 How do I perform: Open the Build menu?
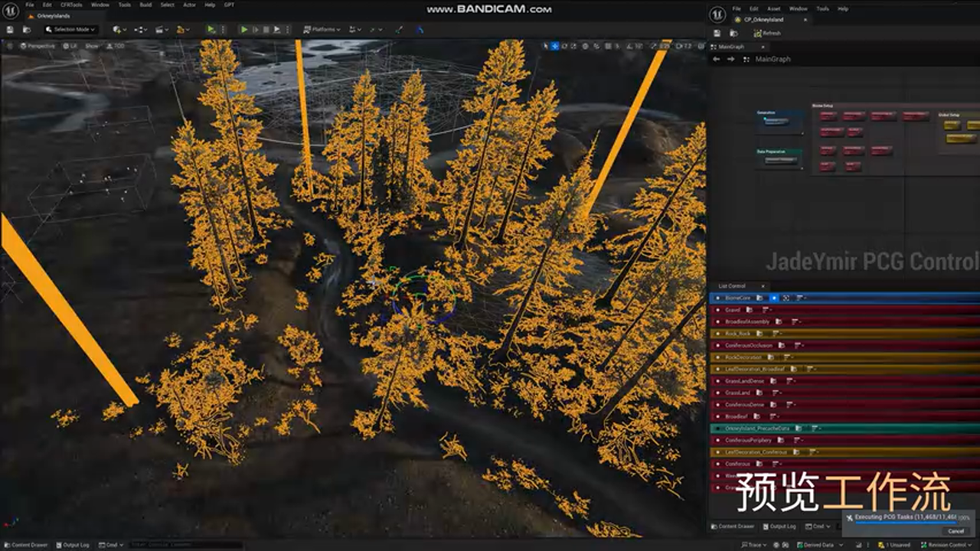pyautogui.click(x=145, y=5)
